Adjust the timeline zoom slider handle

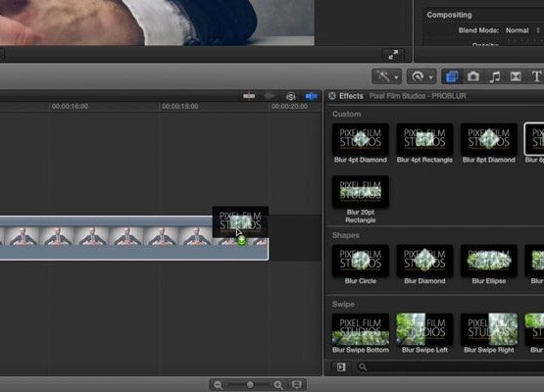(250, 385)
